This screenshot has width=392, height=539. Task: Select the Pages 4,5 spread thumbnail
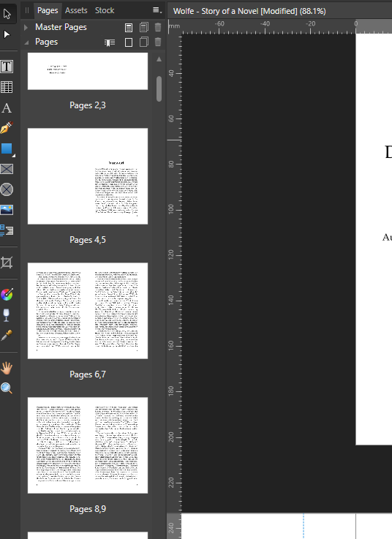click(88, 176)
